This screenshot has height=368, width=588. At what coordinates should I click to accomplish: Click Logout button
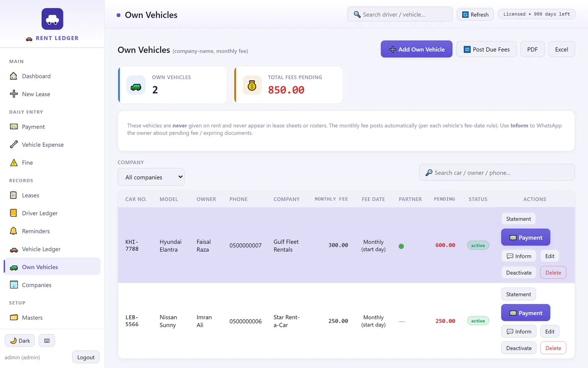click(86, 357)
